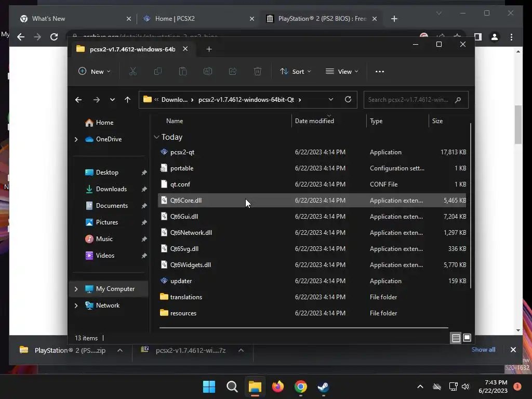Close the pcsx2 Explorer tab
The image size is (532, 399).
[185, 49]
